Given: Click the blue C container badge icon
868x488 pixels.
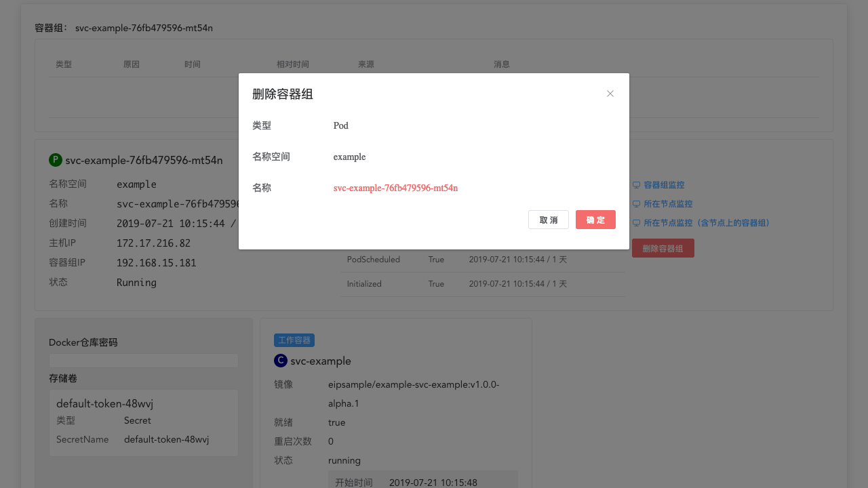Looking at the screenshot, I should [281, 361].
